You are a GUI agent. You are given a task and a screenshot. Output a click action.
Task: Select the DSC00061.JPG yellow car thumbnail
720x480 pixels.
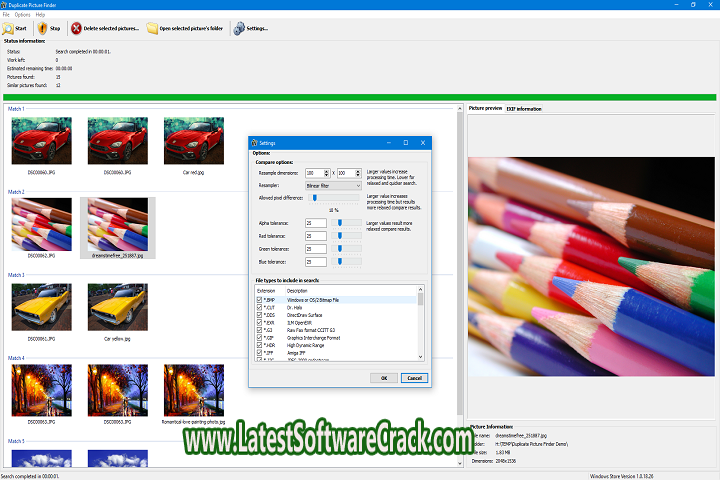[x=42, y=307]
